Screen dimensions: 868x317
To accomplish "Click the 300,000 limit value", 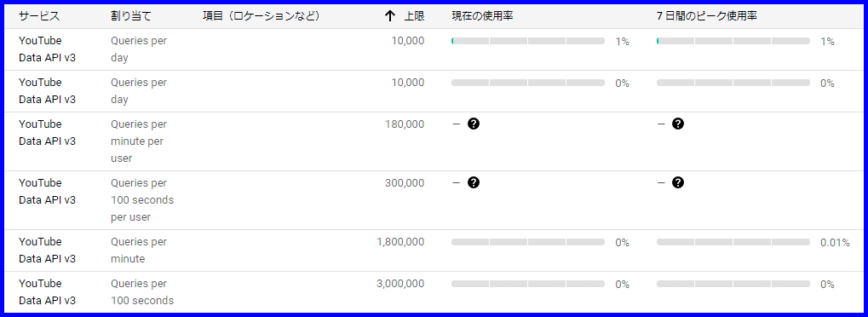I will [405, 182].
